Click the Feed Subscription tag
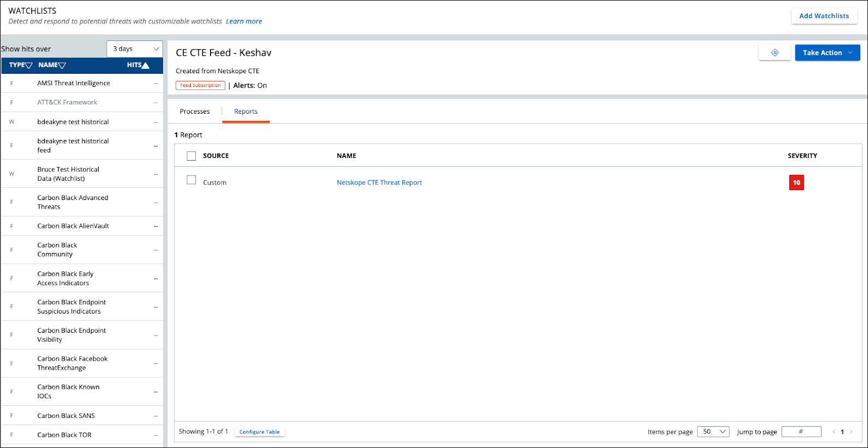 click(201, 85)
